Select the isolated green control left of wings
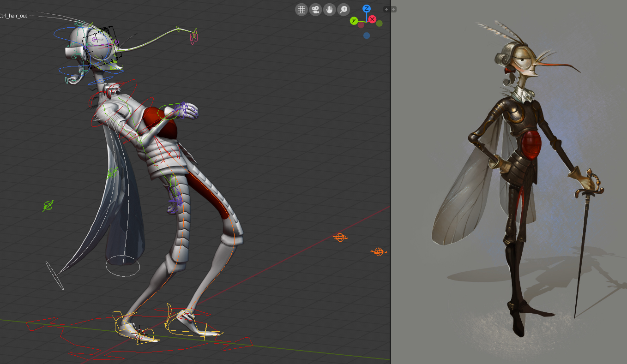627x364 pixels. (x=48, y=206)
